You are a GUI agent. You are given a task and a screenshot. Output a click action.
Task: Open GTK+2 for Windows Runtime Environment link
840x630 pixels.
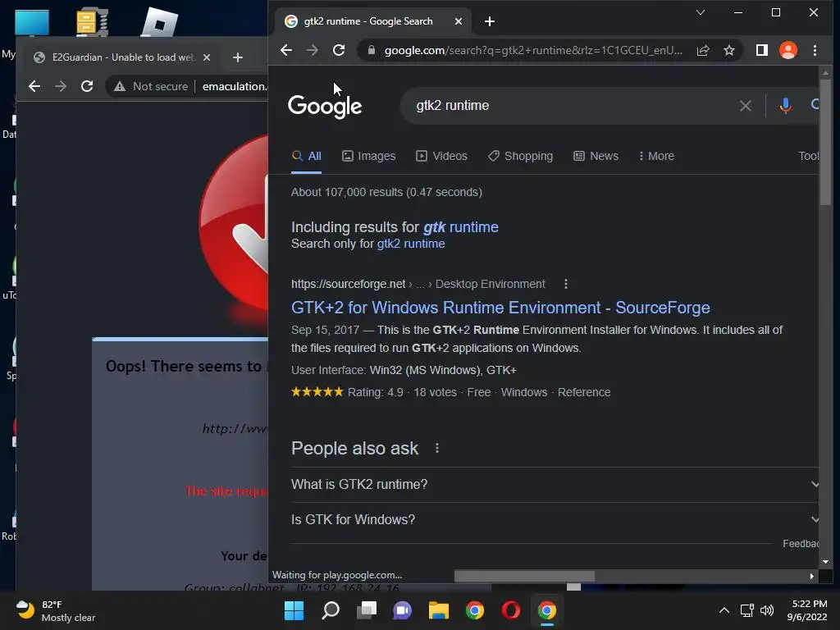click(x=500, y=308)
